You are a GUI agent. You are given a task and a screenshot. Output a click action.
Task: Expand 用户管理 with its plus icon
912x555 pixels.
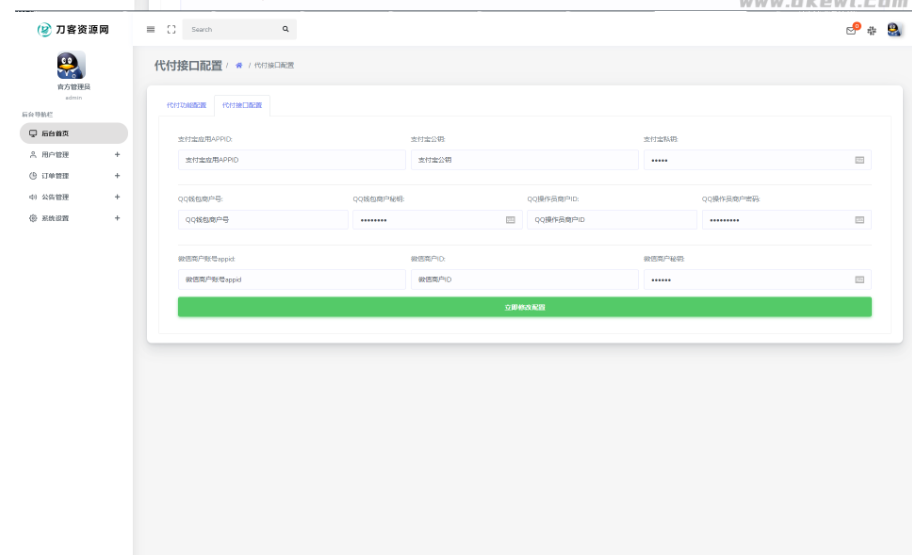117,155
